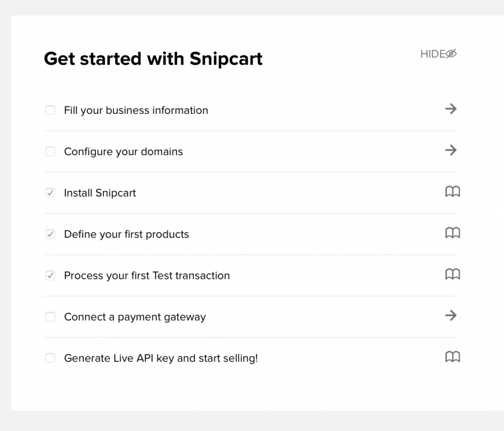Open the Fill your business information link
This screenshot has height=431, width=504.
(x=136, y=110)
